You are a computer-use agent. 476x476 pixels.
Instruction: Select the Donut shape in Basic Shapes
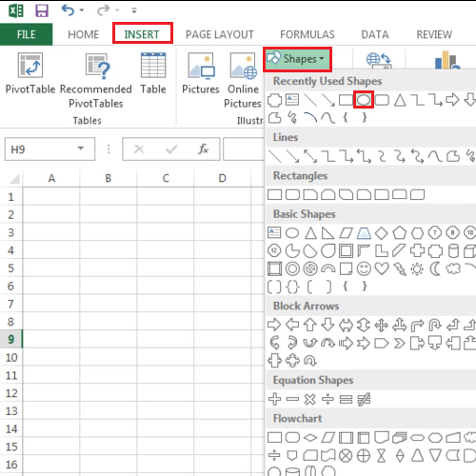[x=292, y=268]
